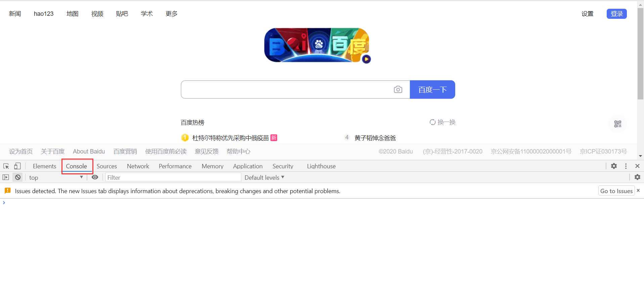The width and height of the screenshot is (644, 303).
Task: Select the inspect element picker icon
Action: (x=6, y=166)
